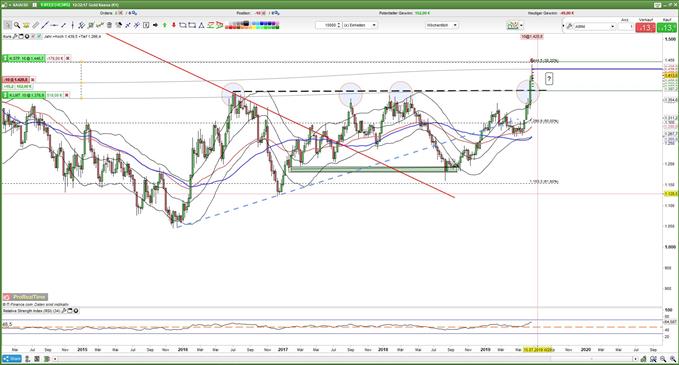Image resolution: width=679 pixels, height=365 pixels.
Task: Click the quantity field showing 10000
Action: (x=329, y=25)
